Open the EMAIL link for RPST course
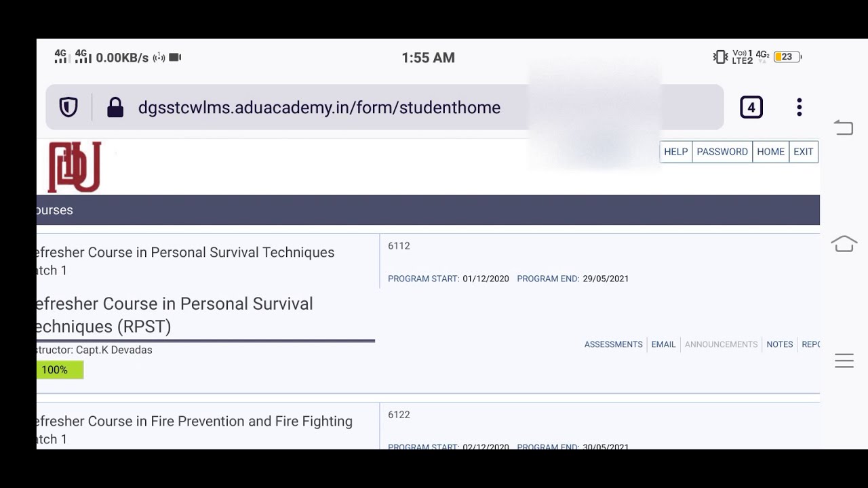Image resolution: width=868 pixels, height=488 pixels. pos(663,344)
